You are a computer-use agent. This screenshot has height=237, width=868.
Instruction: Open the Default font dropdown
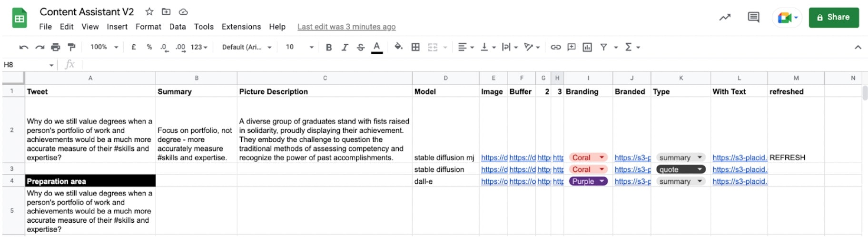(247, 47)
